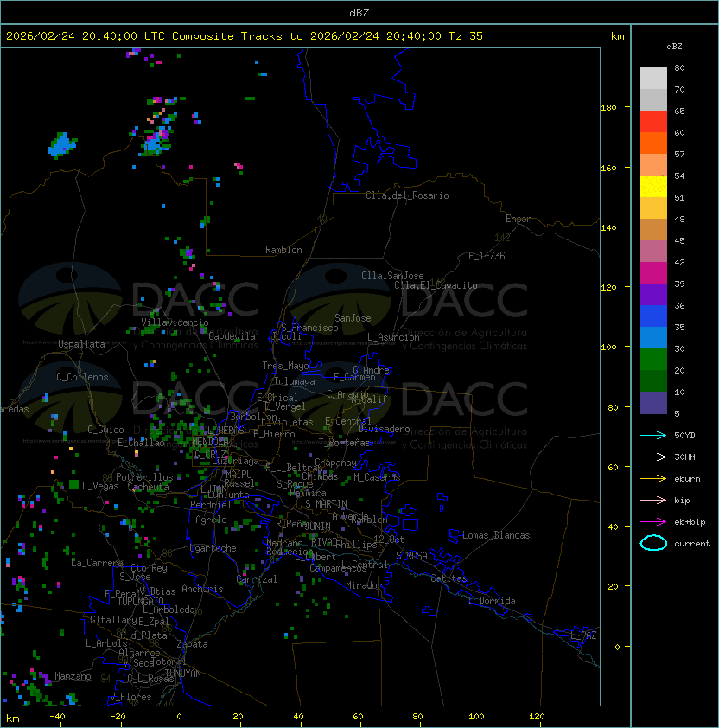Click the pink bip arrow legend icon
The image size is (719, 728).
(653, 501)
